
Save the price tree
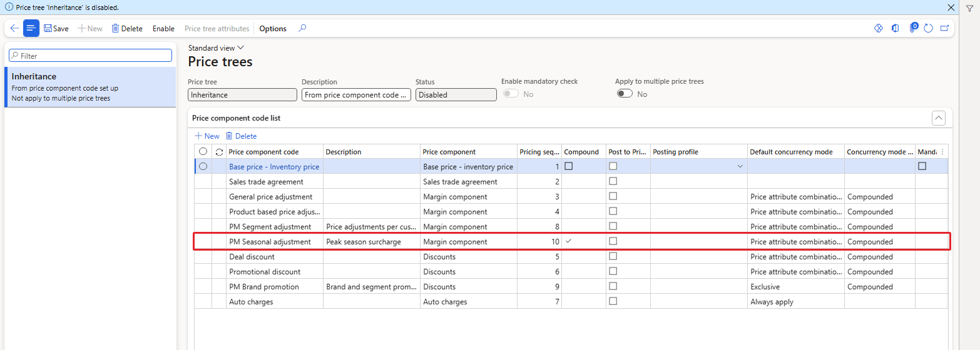coord(56,29)
